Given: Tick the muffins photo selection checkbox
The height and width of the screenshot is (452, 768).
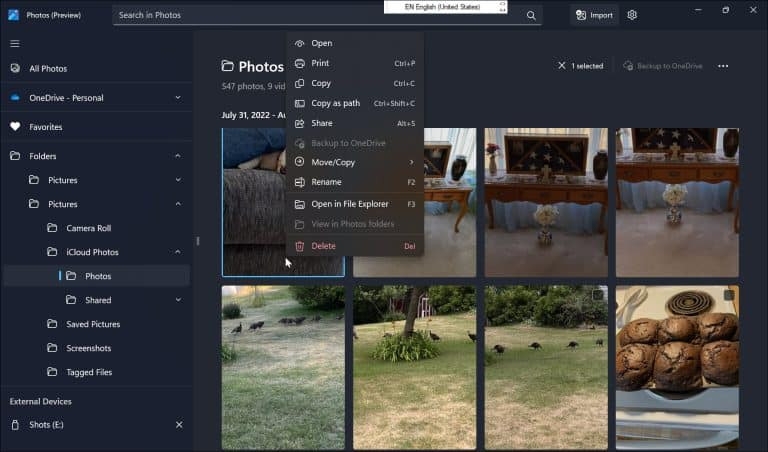Looking at the screenshot, I should [x=729, y=295].
